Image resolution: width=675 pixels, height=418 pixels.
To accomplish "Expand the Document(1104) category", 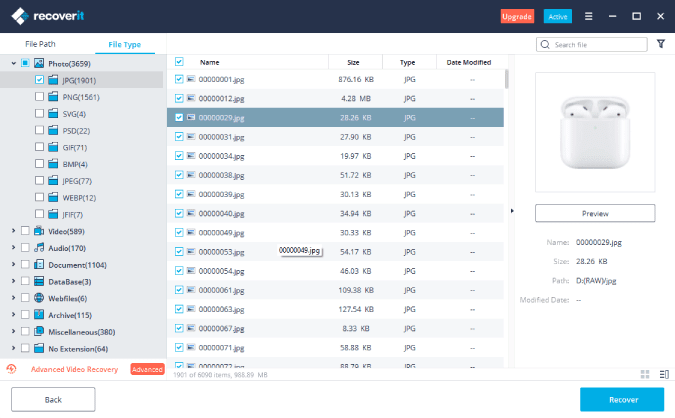I will pos(13,265).
